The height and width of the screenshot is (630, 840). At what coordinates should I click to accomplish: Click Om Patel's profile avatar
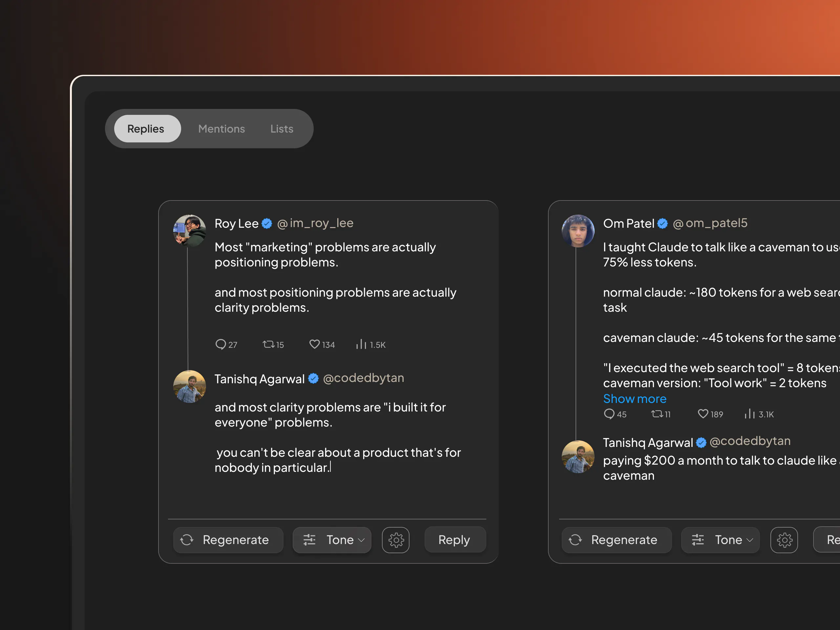[578, 231]
